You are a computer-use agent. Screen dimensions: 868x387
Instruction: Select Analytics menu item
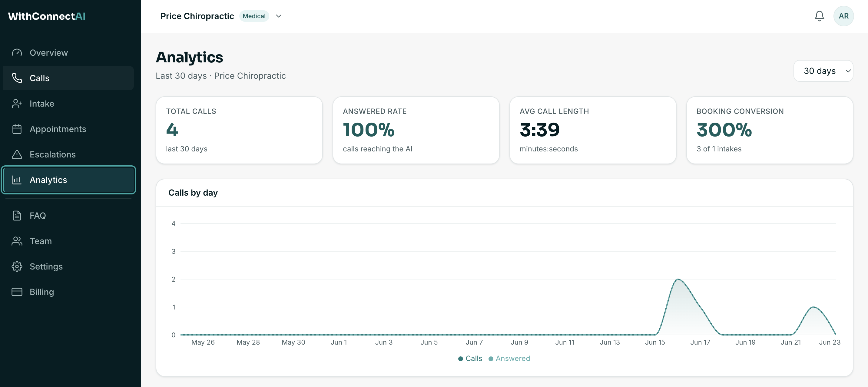click(x=68, y=180)
